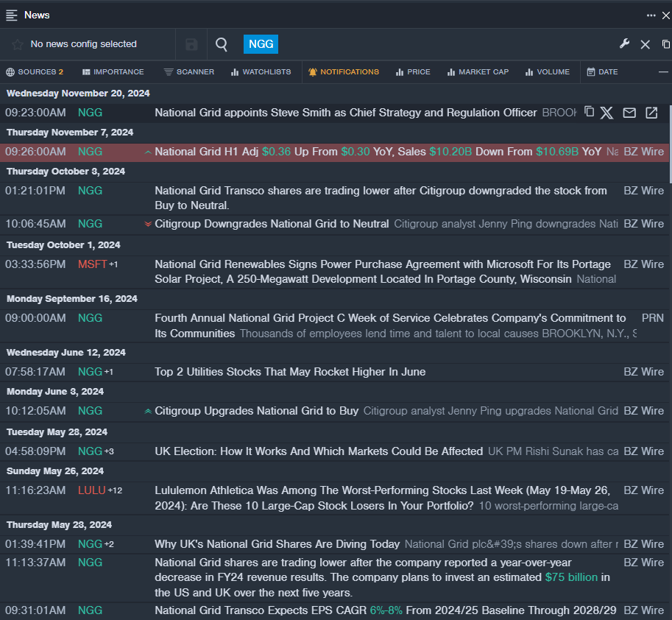
Task: Click the magnifier search icon
Action: coord(222,44)
